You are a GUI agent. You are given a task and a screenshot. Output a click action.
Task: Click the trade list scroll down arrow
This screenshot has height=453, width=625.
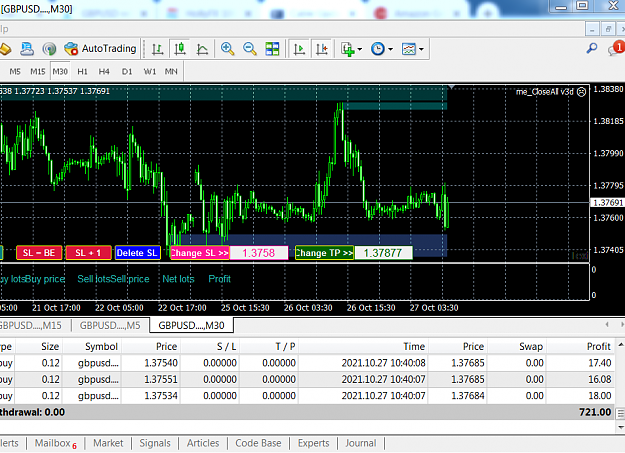click(x=621, y=427)
